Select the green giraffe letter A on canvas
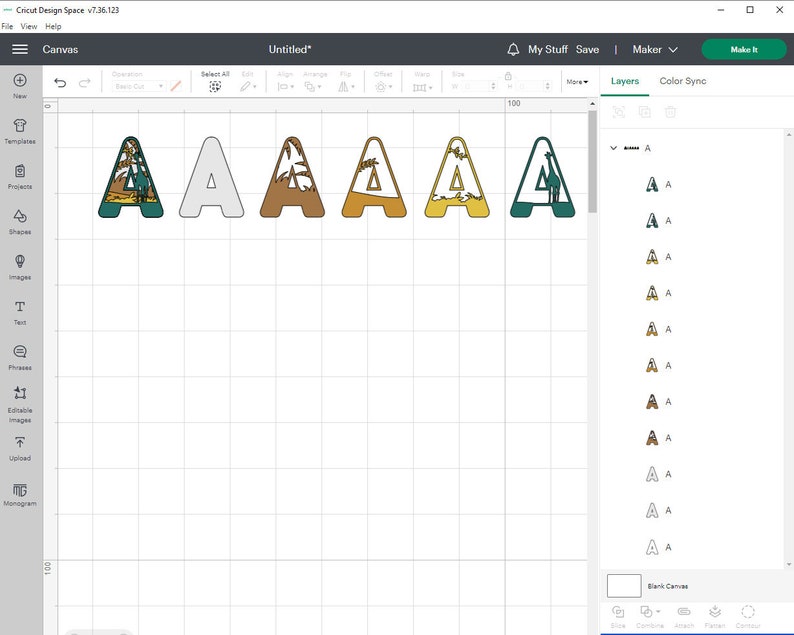The width and height of the screenshot is (794, 635). point(542,177)
